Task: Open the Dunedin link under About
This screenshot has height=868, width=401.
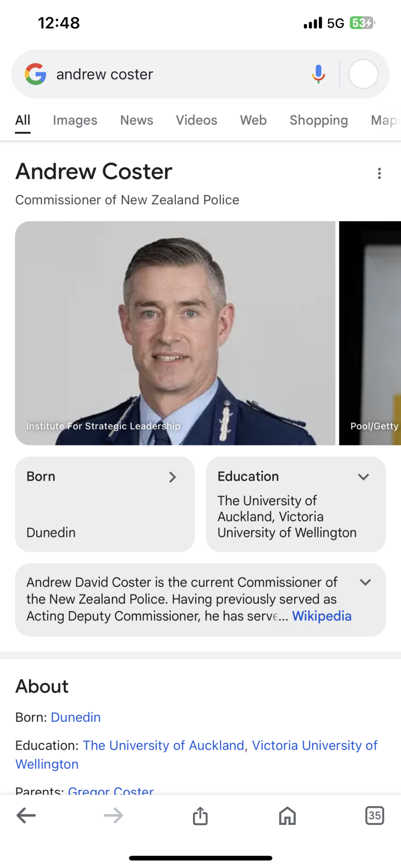Action: point(76,717)
